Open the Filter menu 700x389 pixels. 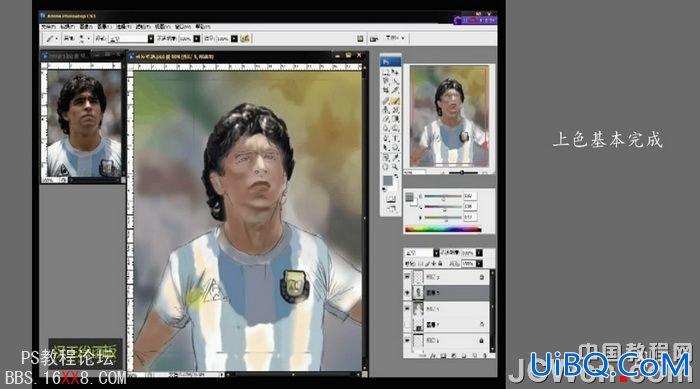[143, 27]
